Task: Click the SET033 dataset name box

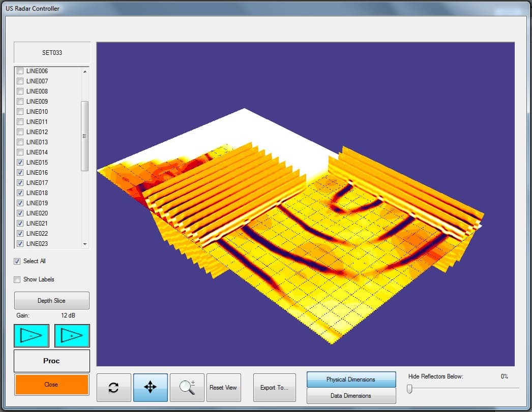Action: (52, 52)
